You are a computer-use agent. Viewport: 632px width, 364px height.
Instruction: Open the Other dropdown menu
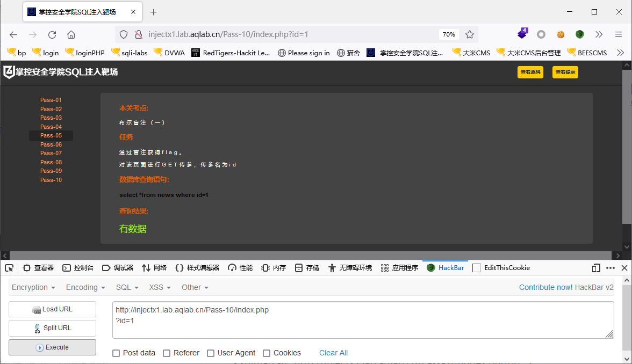(195, 288)
